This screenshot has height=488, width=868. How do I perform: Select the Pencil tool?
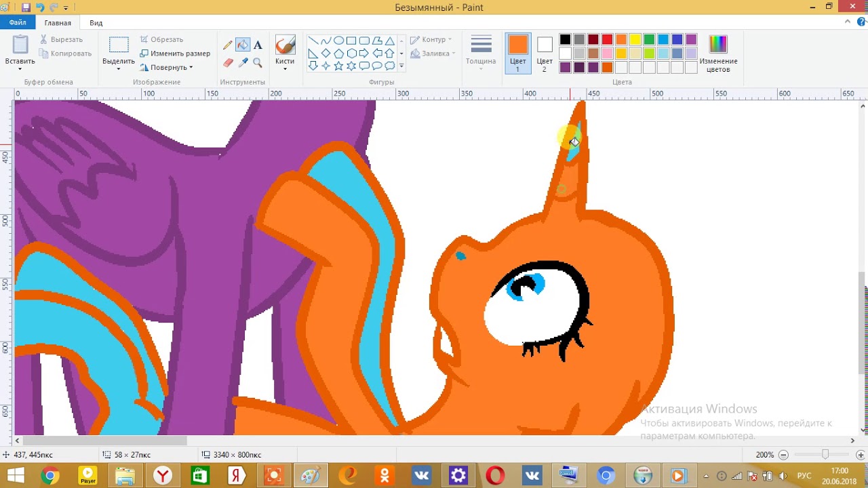228,45
